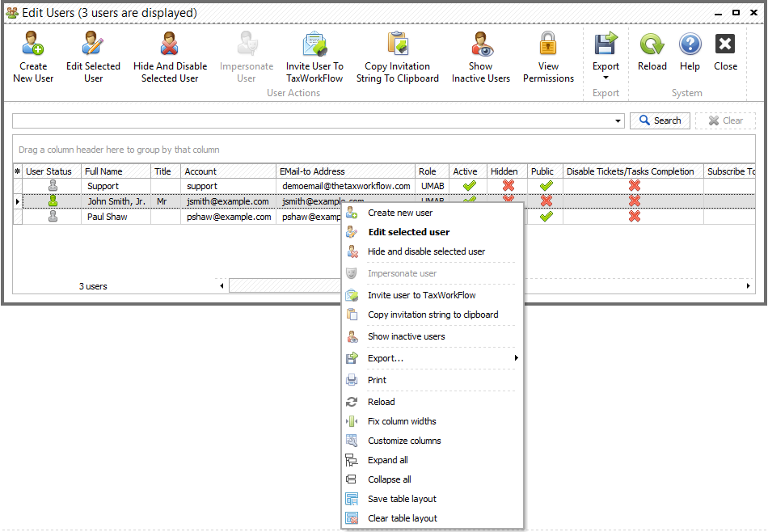Screen dimensions: 768x532
Task: Open View Permissions padlock icon
Action: tap(548, 43)
